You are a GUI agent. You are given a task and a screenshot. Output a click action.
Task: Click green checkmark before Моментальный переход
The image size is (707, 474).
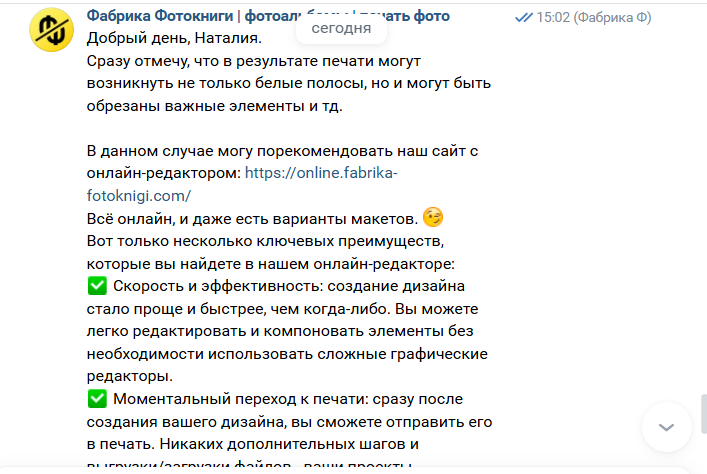pyautogui.click(x=97, y=399)
